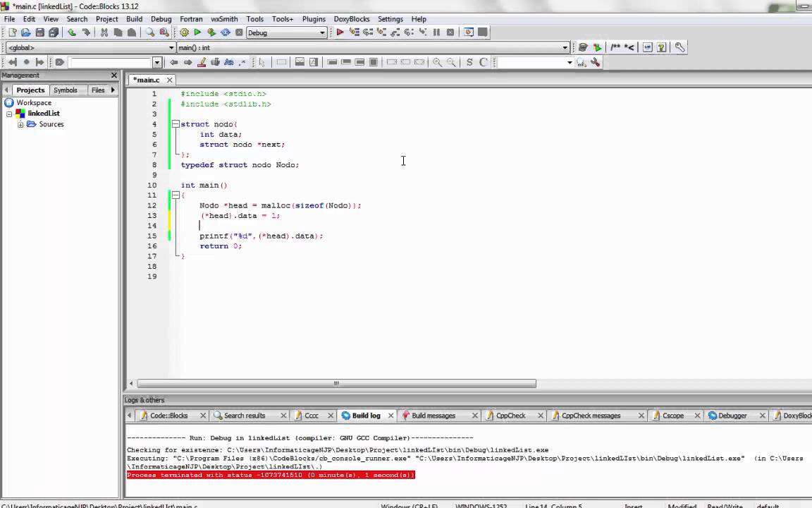Image resolution: width=812 pixels, height=508 pixels.
Task: Open the wxSmith menu
Action: point(224,19)
